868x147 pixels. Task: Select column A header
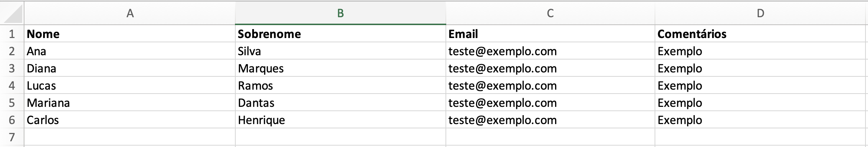[x=130, y=14]
